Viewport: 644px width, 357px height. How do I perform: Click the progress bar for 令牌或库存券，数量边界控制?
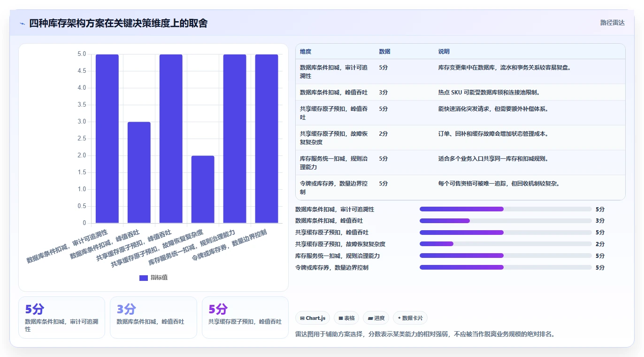coord(506,267)
